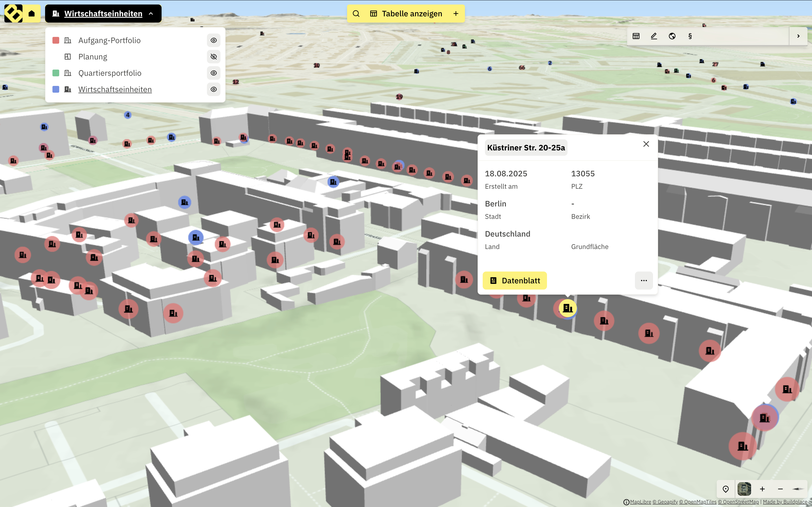Click the plus button next to Tabelle anzeigen
The image size is (812, 507).
pyautogui.click(x=455, y=14)
